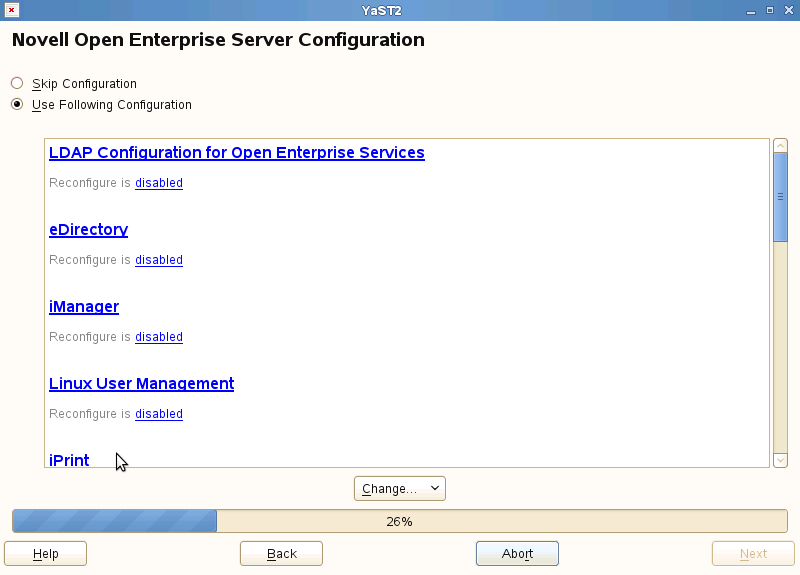Abort the configuration
Image resolution: width=800 pixels, height=575 pixels.
pyautogui.click(x=517, y=554)
